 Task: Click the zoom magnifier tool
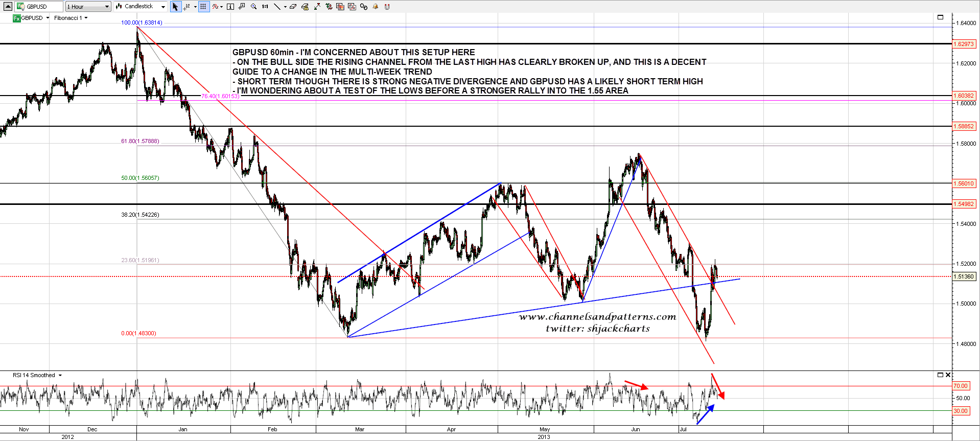253,7
